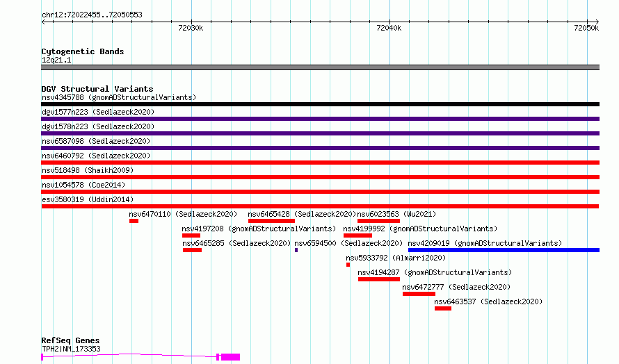Viewport: 619px width, 364px height.
Task: Open nsv518498 (Shaikh2009) label
Action: click(x=88, y=170)
